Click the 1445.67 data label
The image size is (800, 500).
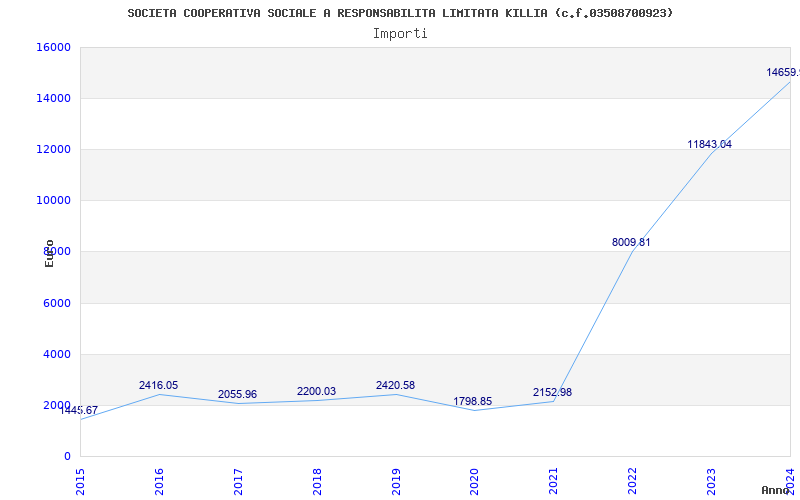click(x=79, y=410)
